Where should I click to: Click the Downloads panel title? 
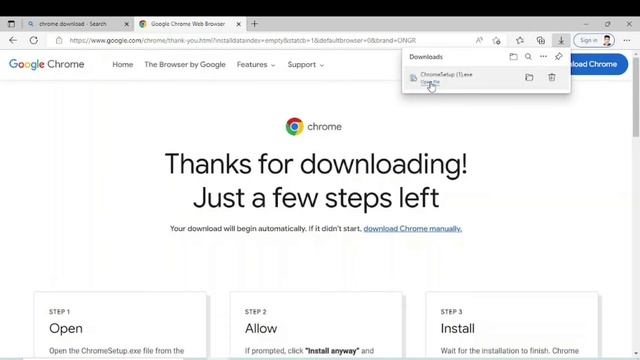426,57
